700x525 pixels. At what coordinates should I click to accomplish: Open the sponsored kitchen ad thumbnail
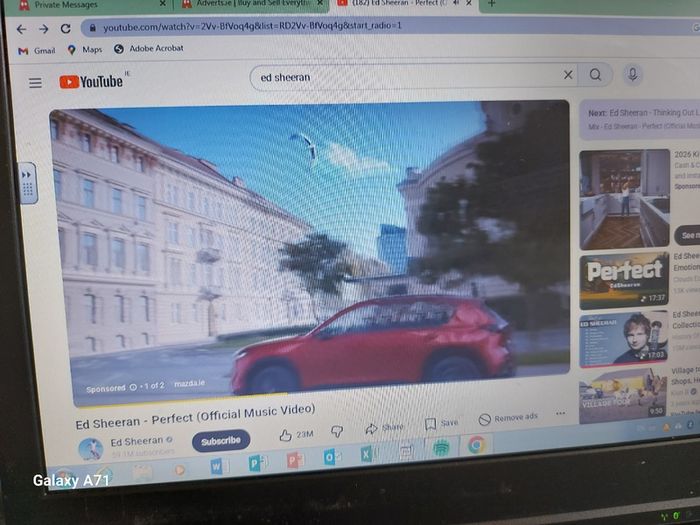tap(625, 199)
